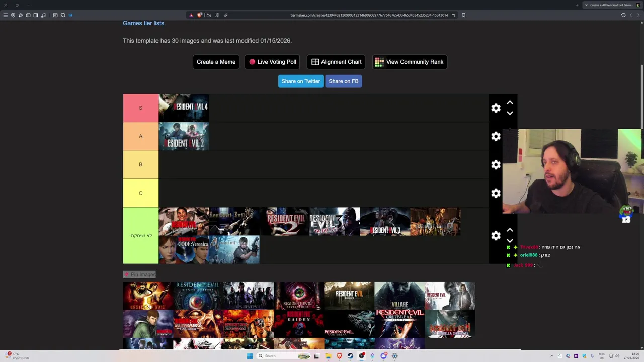Select Umbrella Chronicles thumbnail
644x362 pixels.
[x=450, y=323]
